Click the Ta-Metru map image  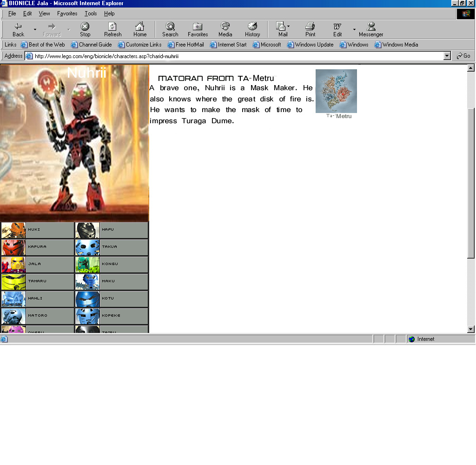pyautogui.click(x=336, y=91)
